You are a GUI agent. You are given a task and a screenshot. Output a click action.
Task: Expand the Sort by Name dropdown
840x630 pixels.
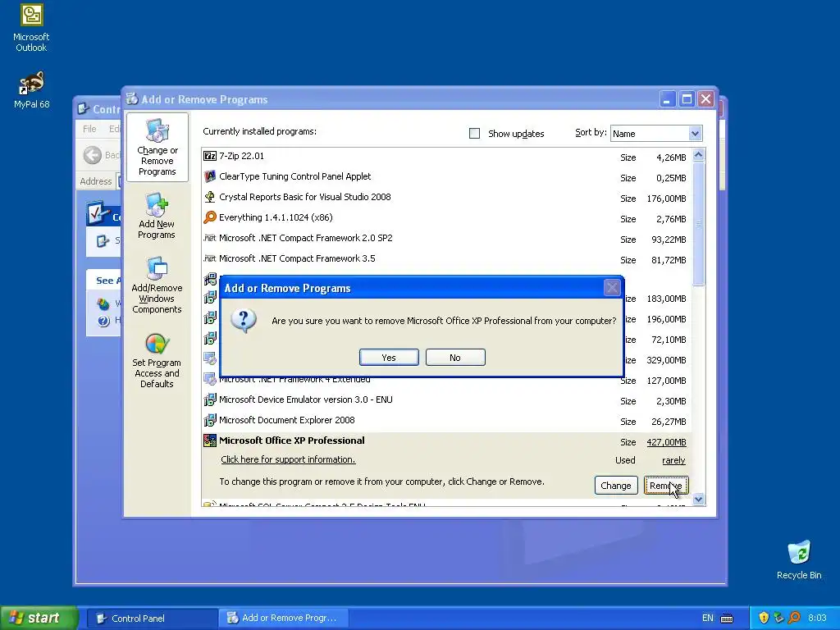click(695, 134)
